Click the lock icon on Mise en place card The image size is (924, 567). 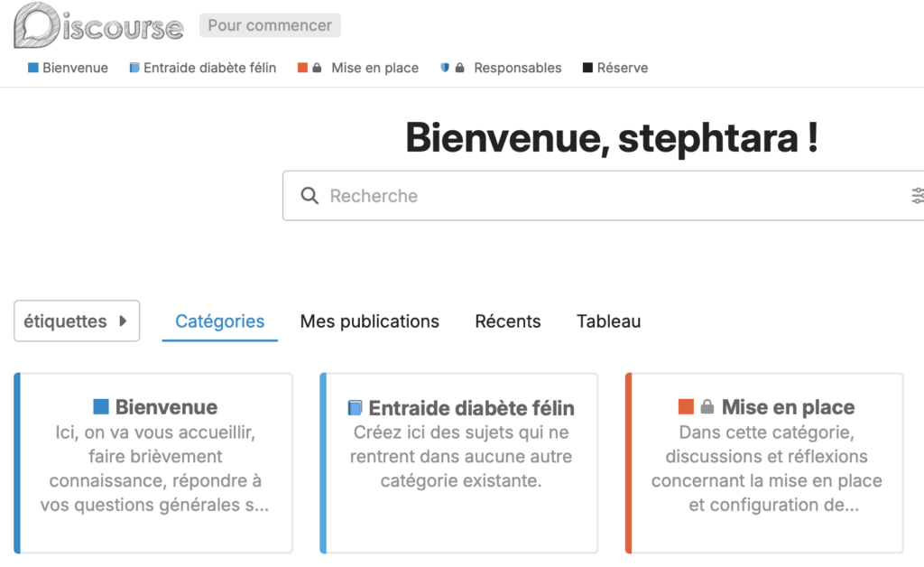point(707,407)
